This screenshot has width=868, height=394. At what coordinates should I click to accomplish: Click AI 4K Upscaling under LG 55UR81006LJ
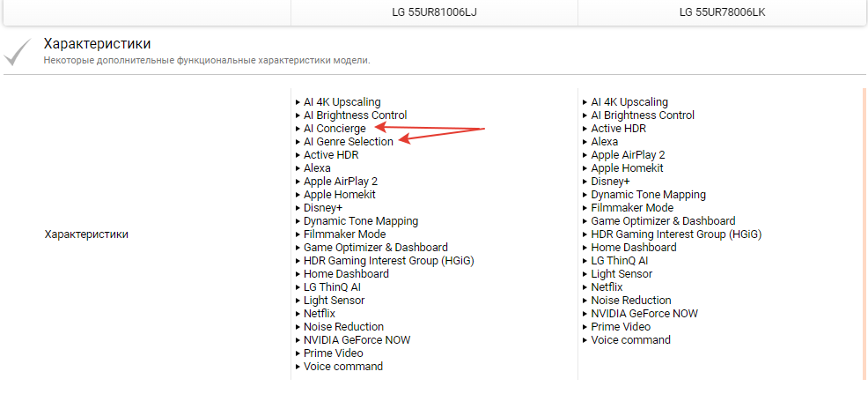(342, 102)
